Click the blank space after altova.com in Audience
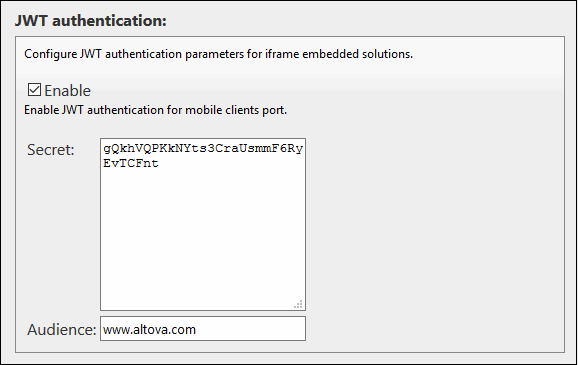578x365 pixels. coord(251,328)
